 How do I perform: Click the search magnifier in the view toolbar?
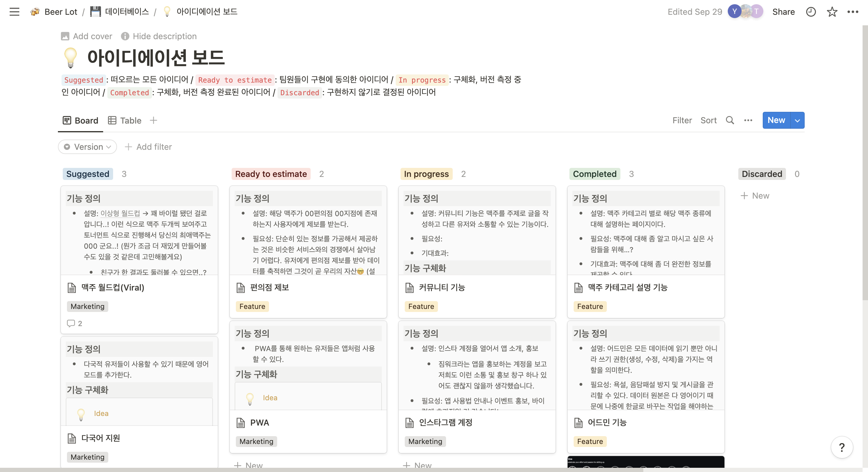tap(730, 120)
